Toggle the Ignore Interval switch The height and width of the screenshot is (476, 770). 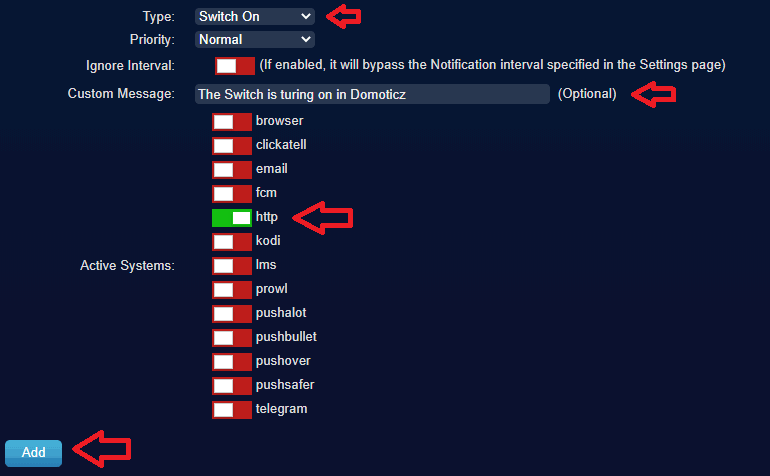click(x=235, y=66)
